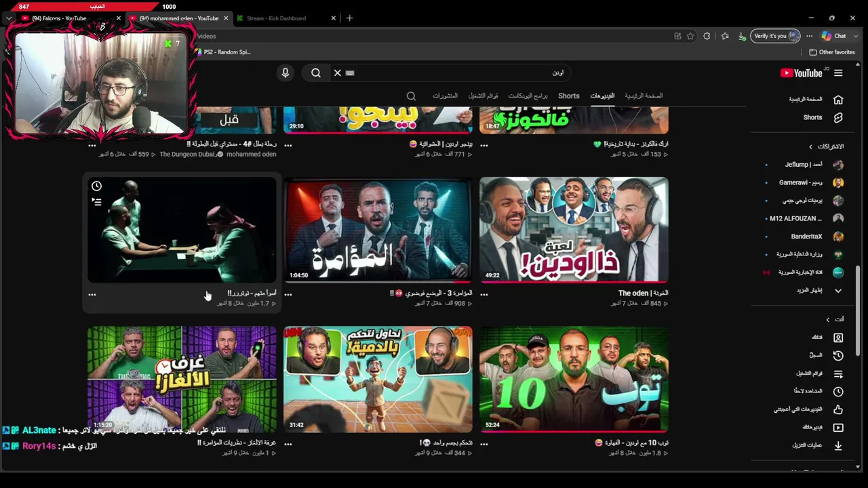Click the Verify it's you profile button
Screen dimensions: 868x488
[776, 36]
